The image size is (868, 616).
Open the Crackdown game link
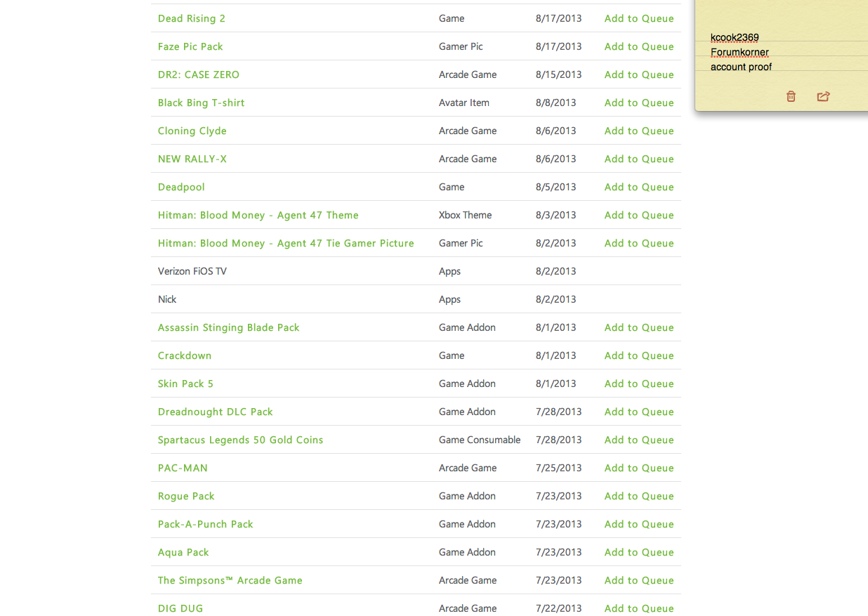coord(185,355)
